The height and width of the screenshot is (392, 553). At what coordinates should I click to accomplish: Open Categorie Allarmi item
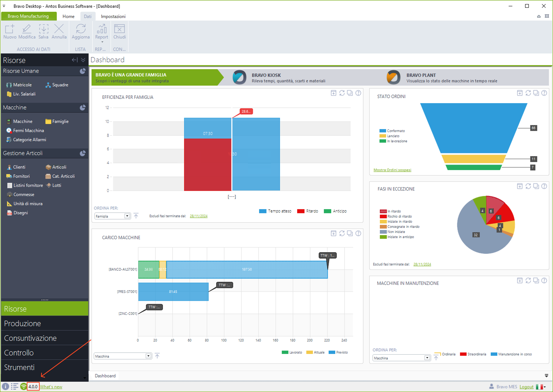(26, 140)
